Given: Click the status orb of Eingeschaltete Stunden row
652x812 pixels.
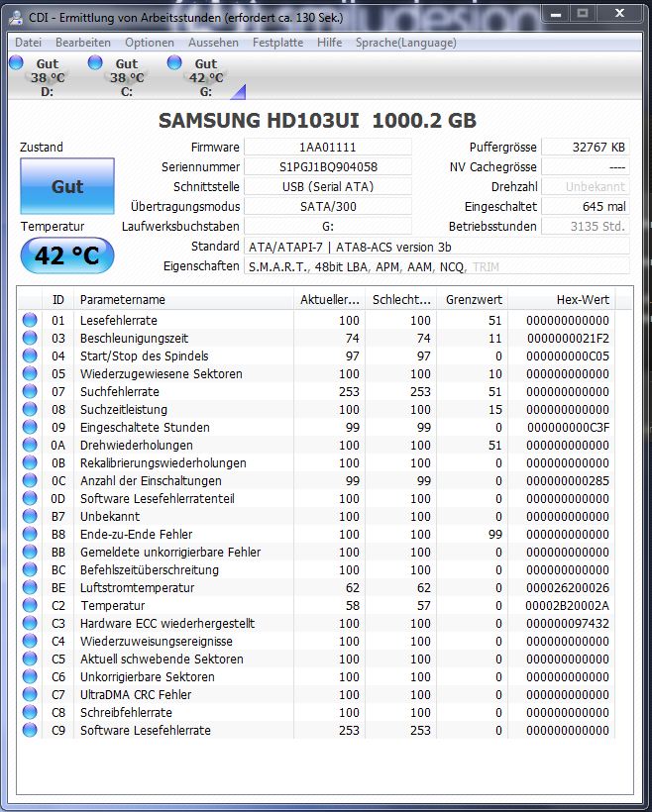Looking at the screenshot, I should coord(30,427).
